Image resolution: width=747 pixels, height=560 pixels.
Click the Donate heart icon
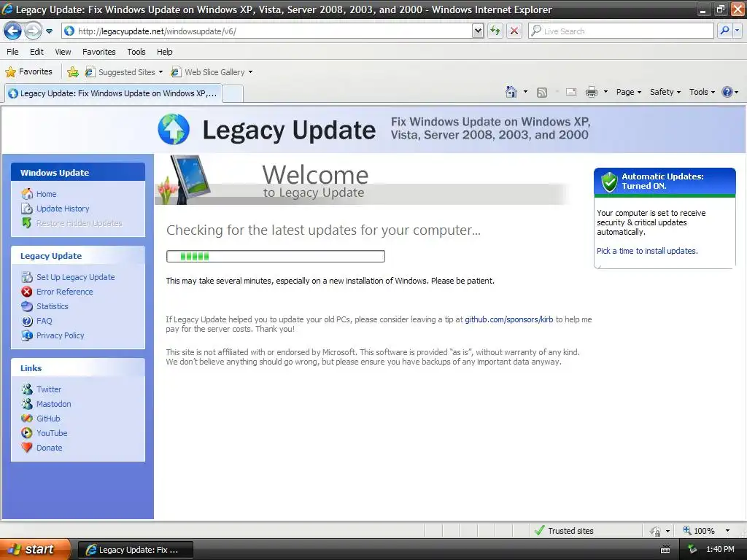pyautogui.click(x=27, y=448)
